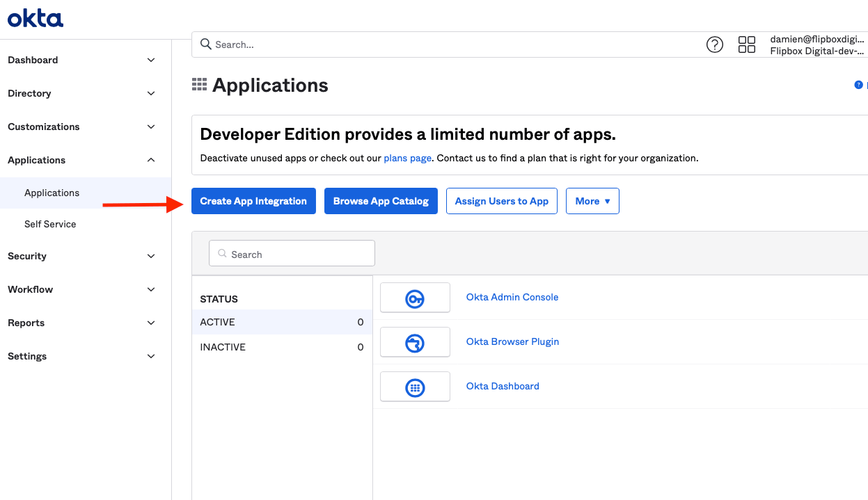Click the Okta Dashboard app icon

point(415,386)
